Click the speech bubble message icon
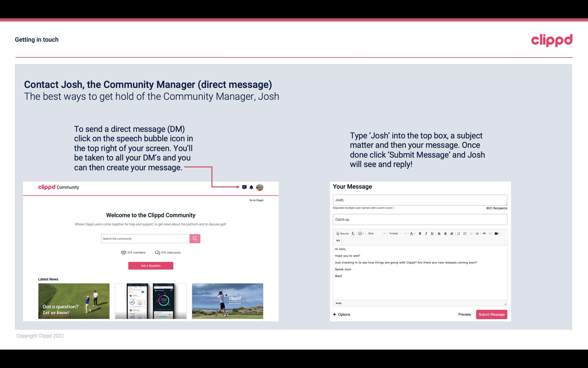 245,187
